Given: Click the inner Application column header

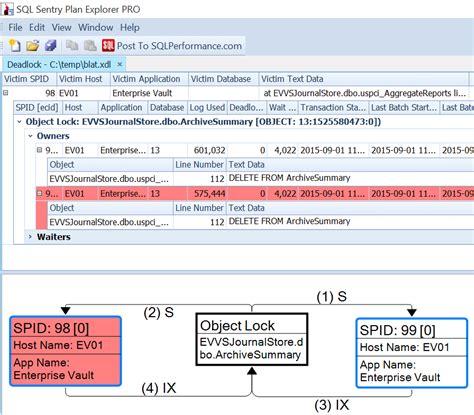Looking at the screenshot, I should [x=122, y=108].
